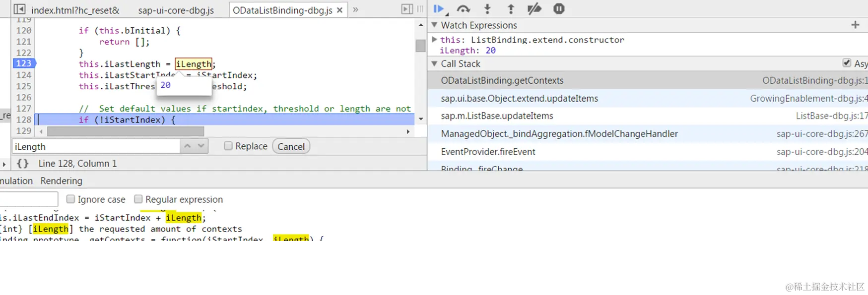Open ListBase-dbg.js source link
868x295 pixels.
(832, 116)
